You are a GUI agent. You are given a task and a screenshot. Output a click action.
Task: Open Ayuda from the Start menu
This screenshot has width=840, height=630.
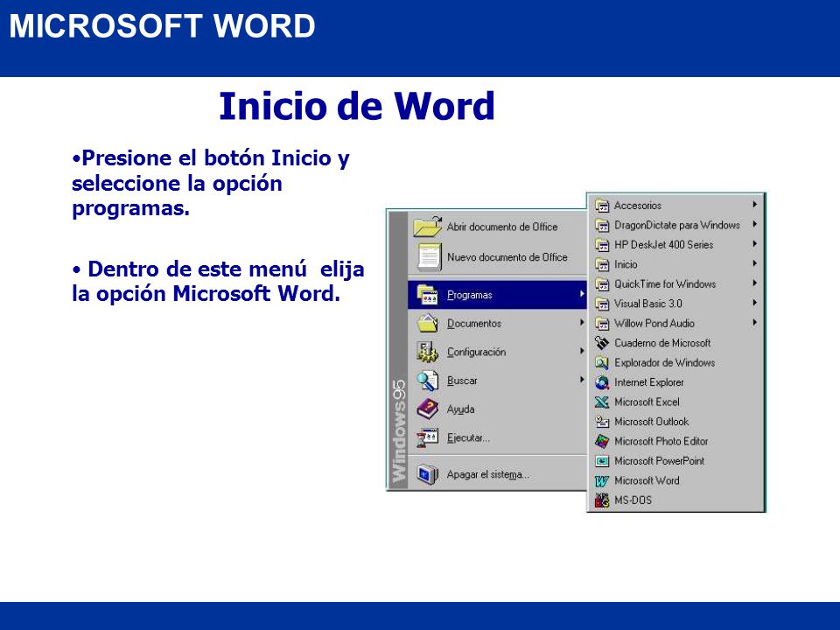point(498,409)
